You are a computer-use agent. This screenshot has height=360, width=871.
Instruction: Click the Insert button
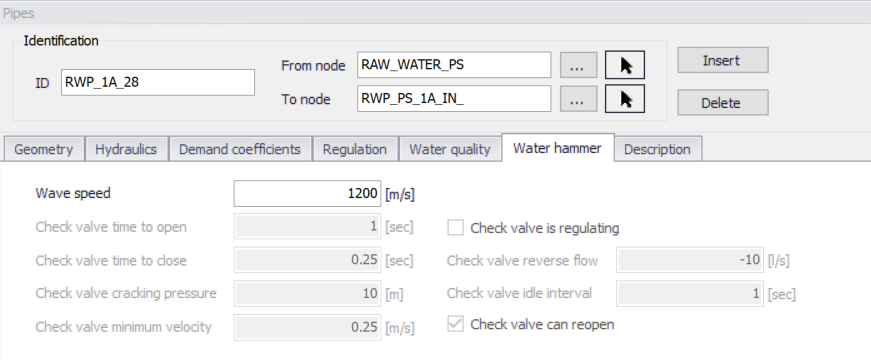point(723,60)
